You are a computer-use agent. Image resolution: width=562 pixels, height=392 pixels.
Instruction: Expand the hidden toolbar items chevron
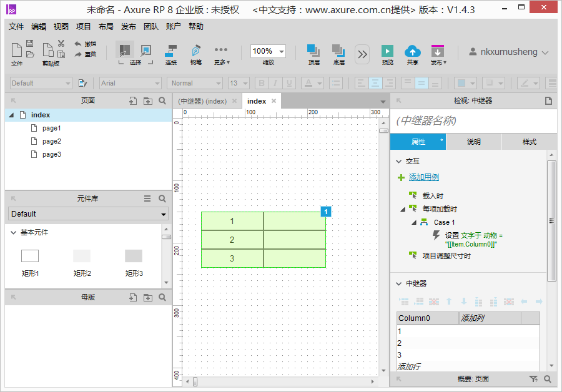click(362, 54)
